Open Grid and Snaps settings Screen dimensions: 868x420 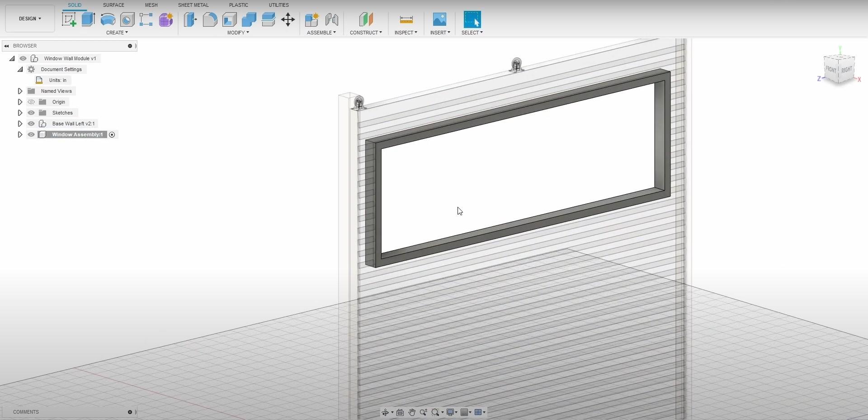pos(466,412)
